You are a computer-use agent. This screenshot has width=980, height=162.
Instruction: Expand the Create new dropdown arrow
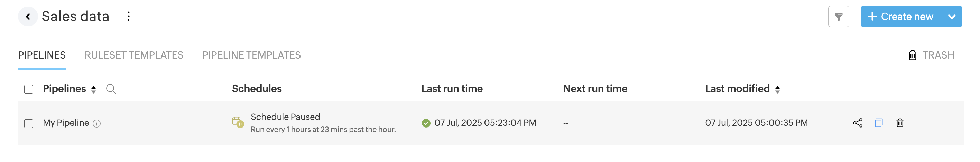[951, 17]
